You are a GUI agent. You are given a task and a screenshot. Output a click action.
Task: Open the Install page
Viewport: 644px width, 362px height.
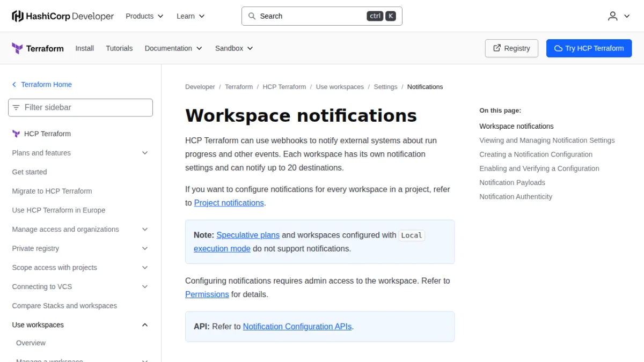click(x=85, y=48)
